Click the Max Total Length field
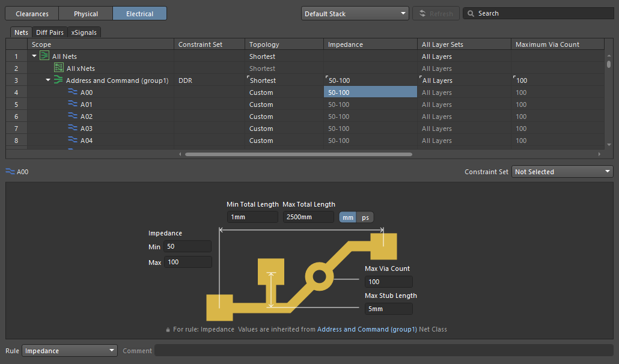 (308, 217)
